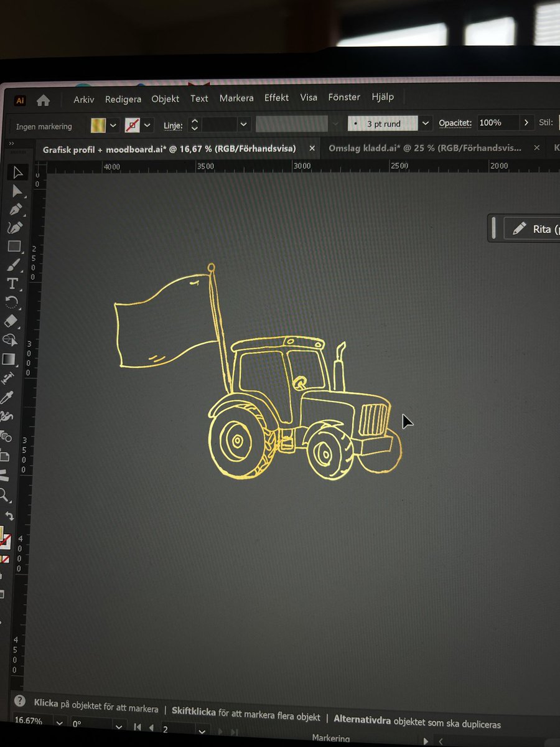This screenshot has width=560, height=747.
Task: Open the Fönster menu
Action: (x=344, y=97)
